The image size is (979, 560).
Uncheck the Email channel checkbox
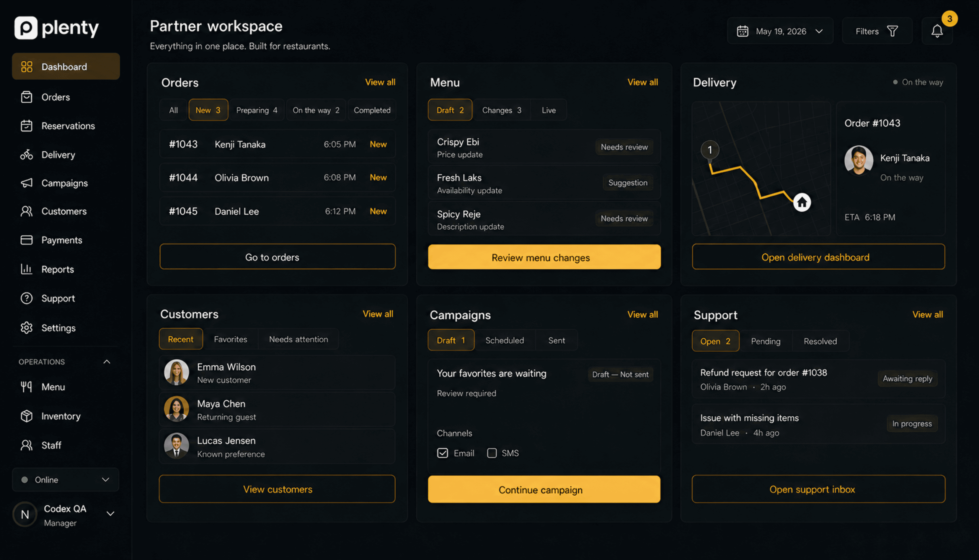(443, 453)
